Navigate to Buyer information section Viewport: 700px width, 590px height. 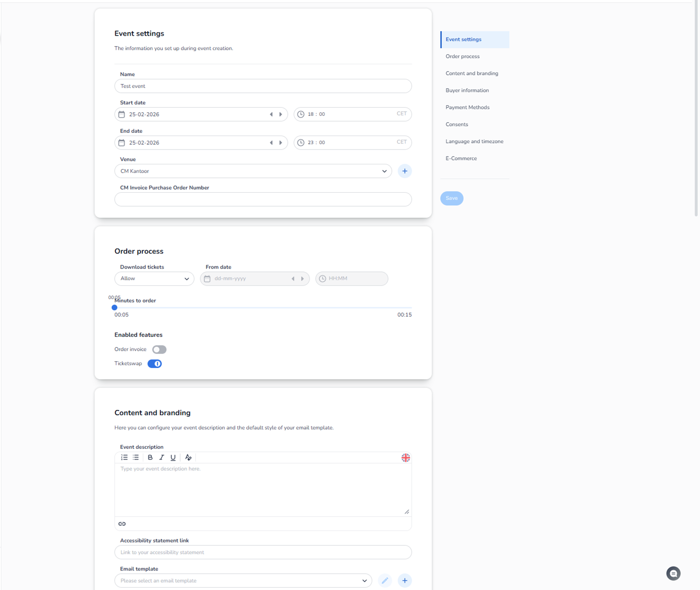467,91
